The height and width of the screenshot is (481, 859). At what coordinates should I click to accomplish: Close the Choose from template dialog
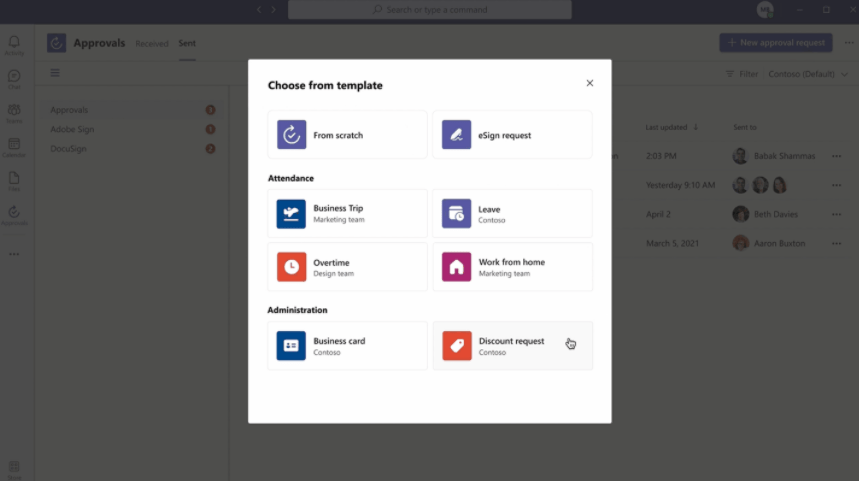(590, 84)
